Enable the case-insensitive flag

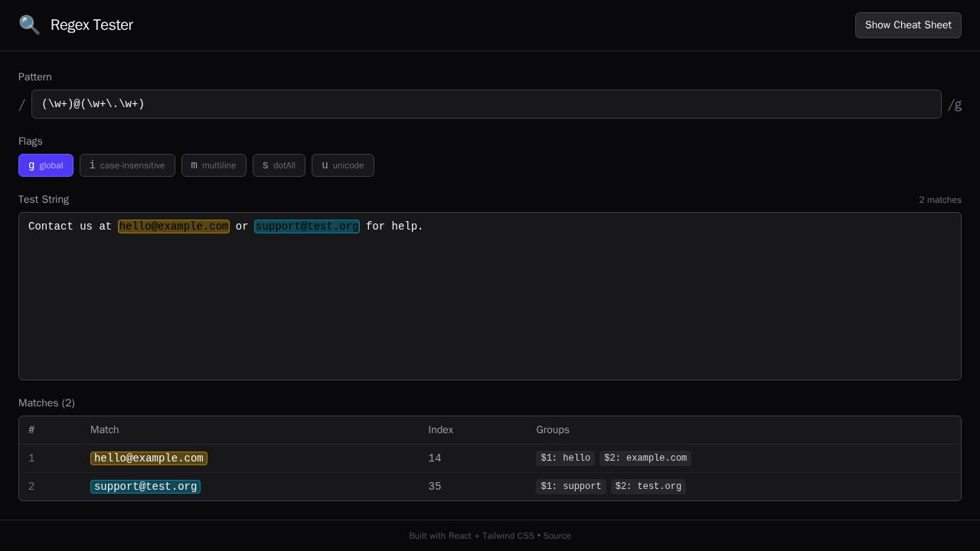click(x=127, y=165)
